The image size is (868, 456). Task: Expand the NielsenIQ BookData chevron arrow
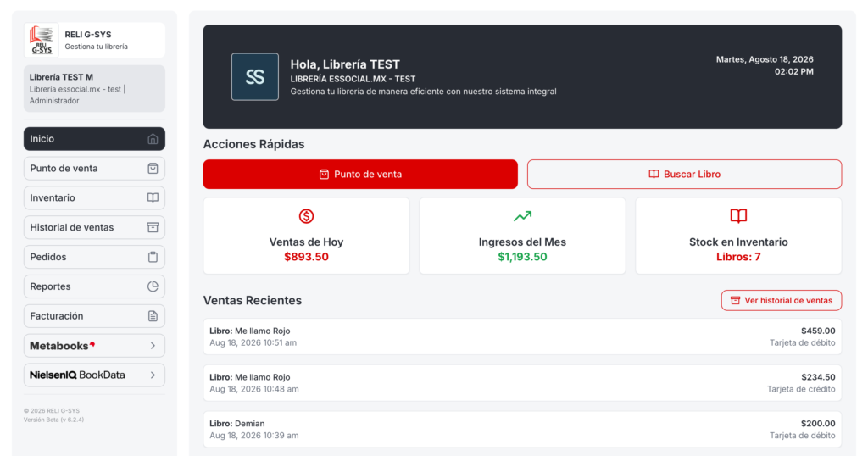pos(153,375)
